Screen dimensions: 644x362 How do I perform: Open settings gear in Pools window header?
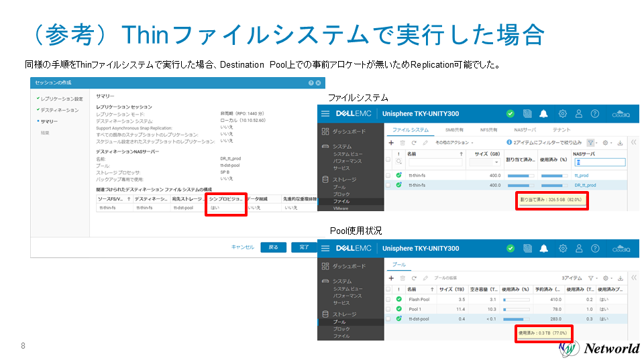point(563,248)
